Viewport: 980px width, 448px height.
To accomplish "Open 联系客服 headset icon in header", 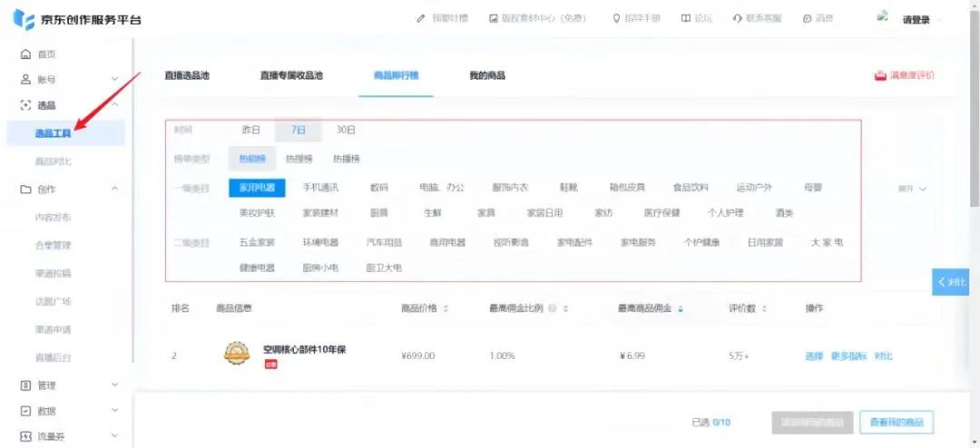I will 737,19.
